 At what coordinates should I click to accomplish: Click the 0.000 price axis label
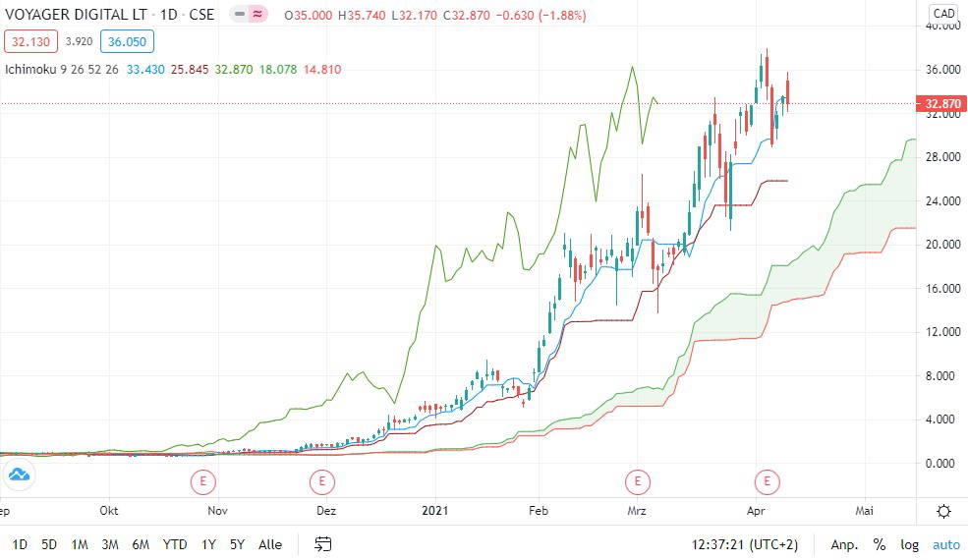pos(940,463)
